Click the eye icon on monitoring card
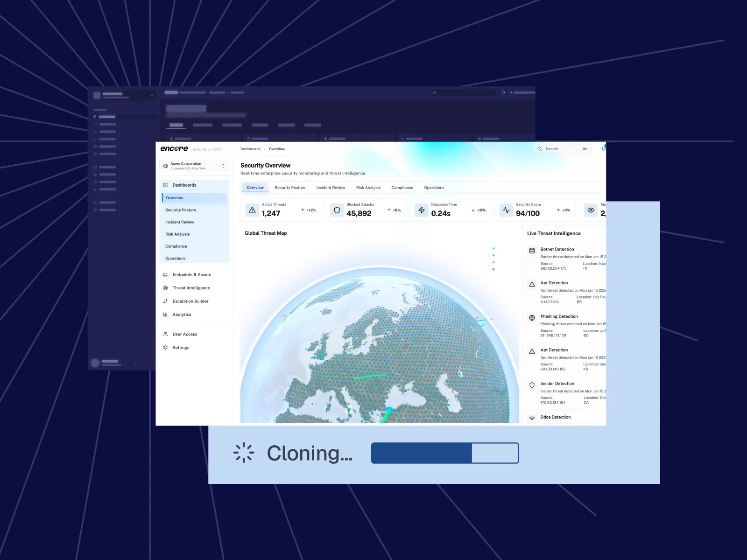The height and width of the screenshot is (560, 747). click(x=591, y=210)
